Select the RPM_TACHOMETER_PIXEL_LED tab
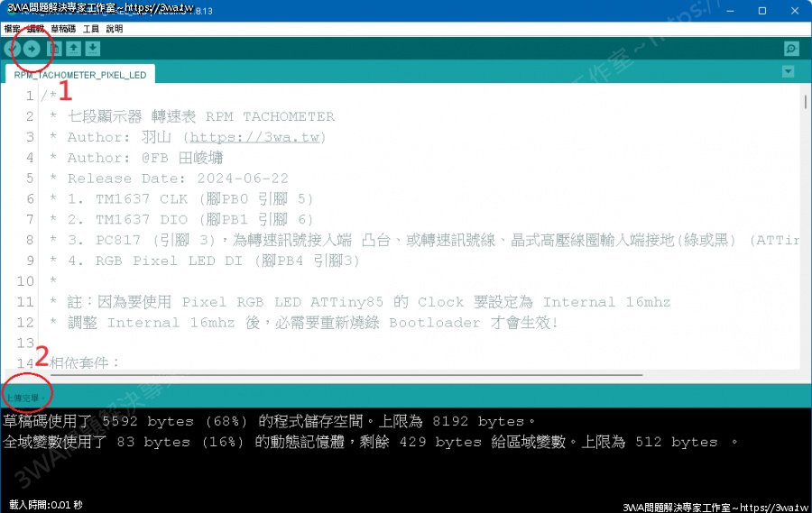This screenshot has height=513, width=812. pos(79,75)
